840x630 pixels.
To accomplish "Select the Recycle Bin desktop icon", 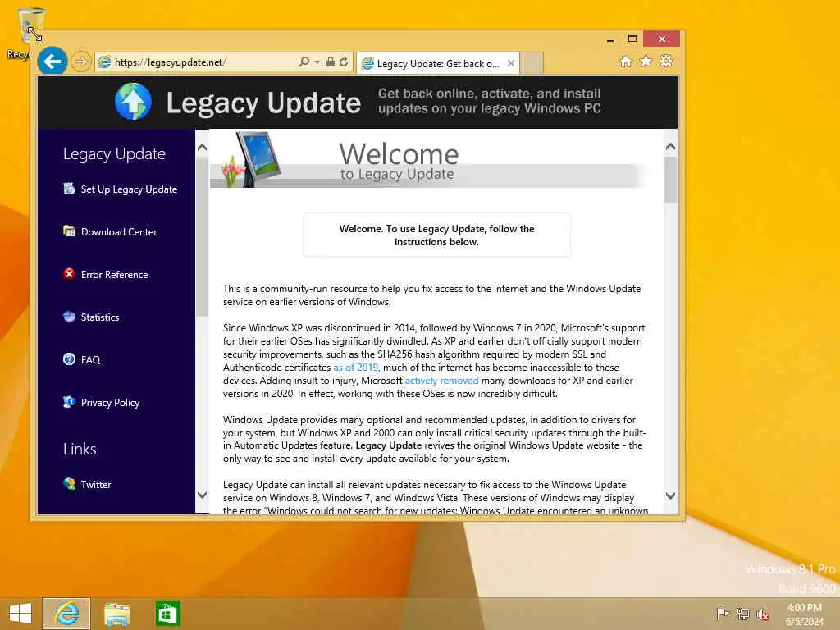I will tap(24, 33).
